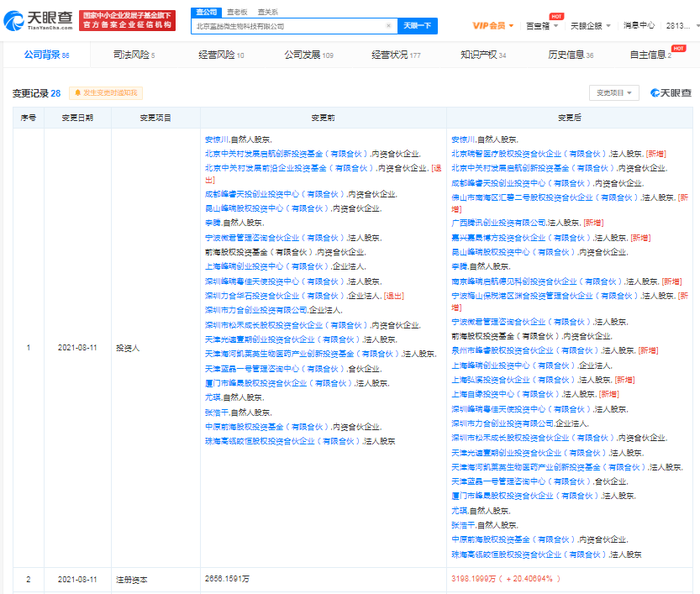Open 厦门市峰晟股权投资合伙企业 in 变更前 column
The width and height of the screenshot is (700, 594).
[x=279, y=383]
